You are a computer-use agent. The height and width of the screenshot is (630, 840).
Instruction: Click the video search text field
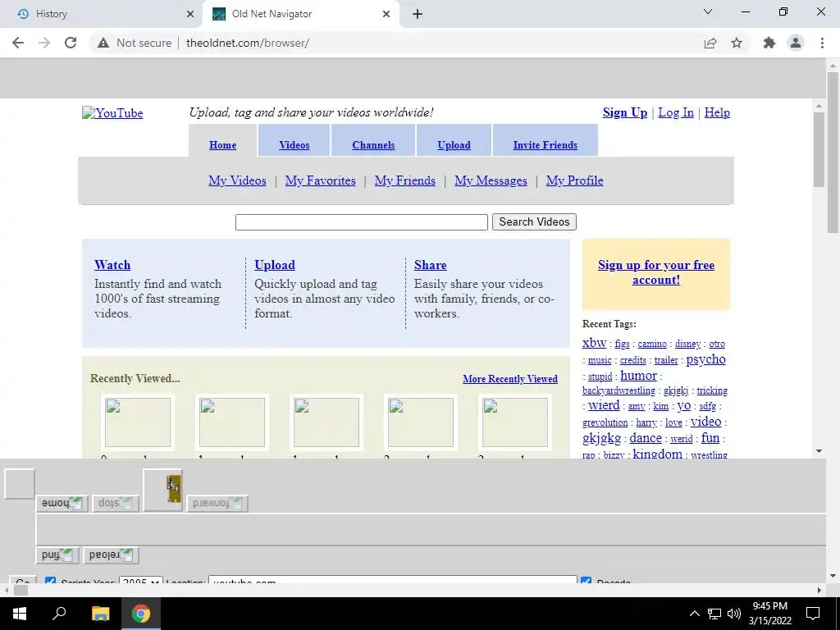point(362,221)
